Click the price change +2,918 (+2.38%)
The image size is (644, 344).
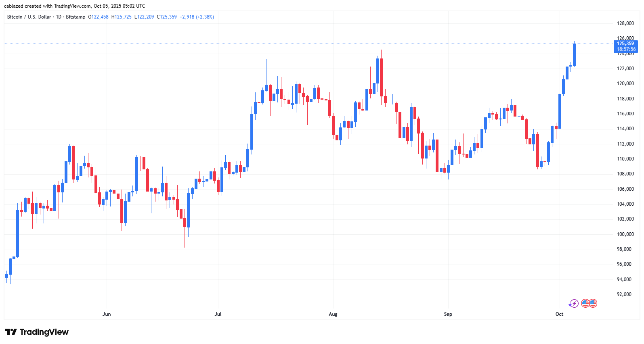point(197,17)
